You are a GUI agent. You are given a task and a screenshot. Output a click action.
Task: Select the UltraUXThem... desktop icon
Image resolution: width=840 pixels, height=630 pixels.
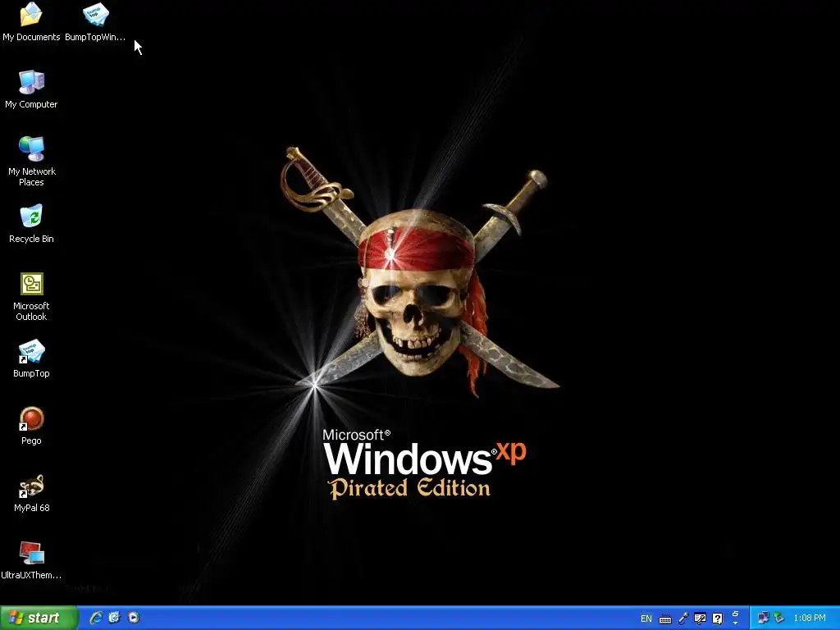[31, 559]
